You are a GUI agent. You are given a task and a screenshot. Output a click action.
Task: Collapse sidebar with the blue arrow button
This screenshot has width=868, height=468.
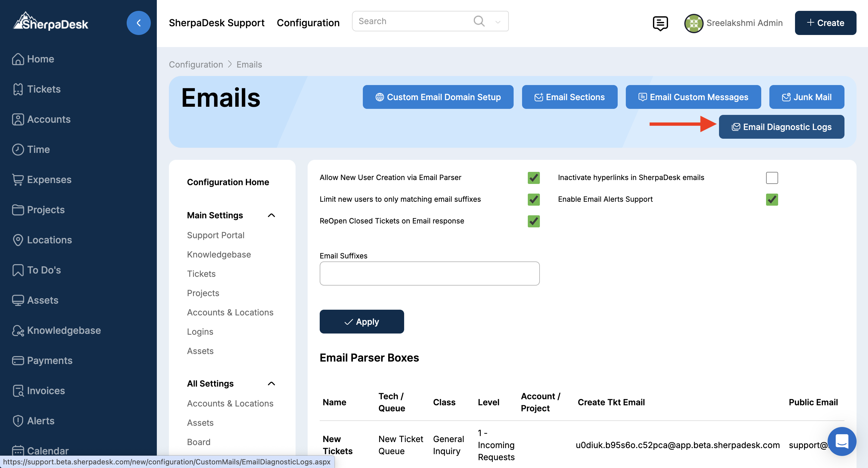138,23
